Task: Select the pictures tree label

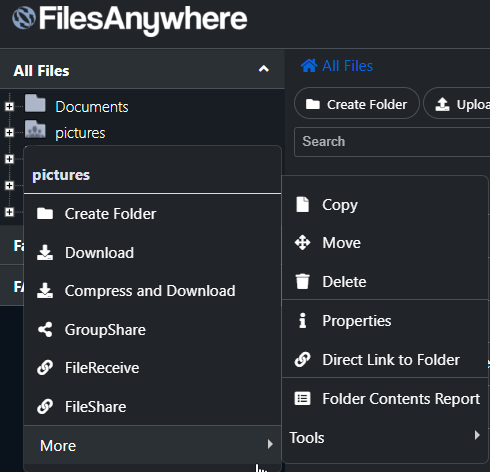Action: coord(80,133)
